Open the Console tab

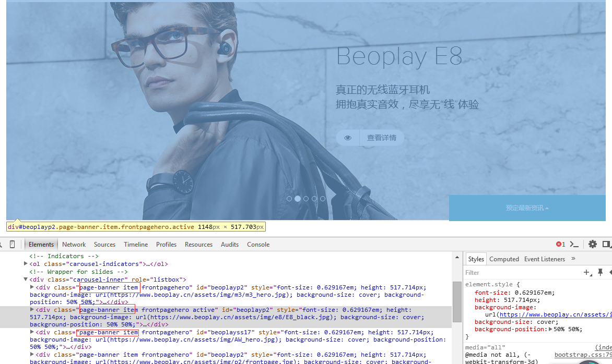tap(258, 245)
